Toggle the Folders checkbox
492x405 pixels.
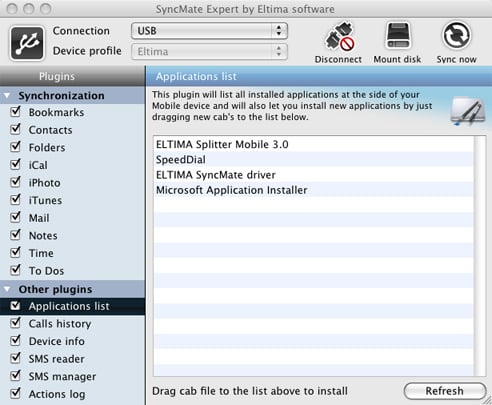click(16, 147)
